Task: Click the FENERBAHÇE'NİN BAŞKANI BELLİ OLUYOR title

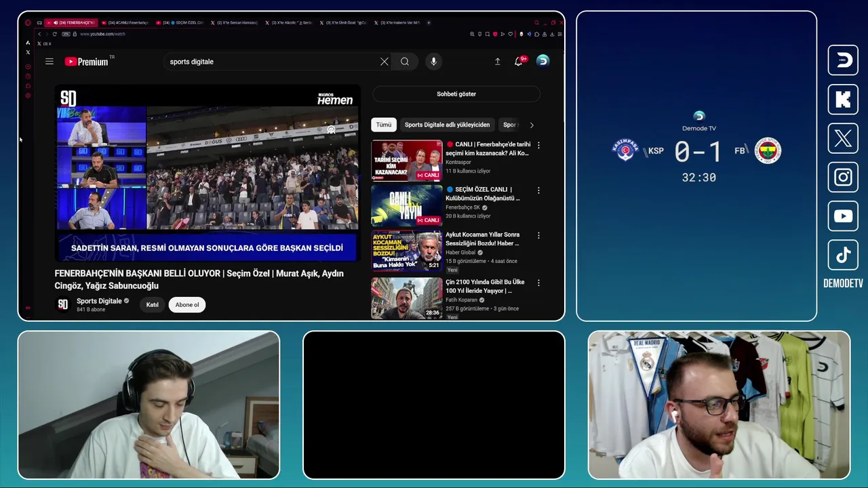Action: point(199,279)
